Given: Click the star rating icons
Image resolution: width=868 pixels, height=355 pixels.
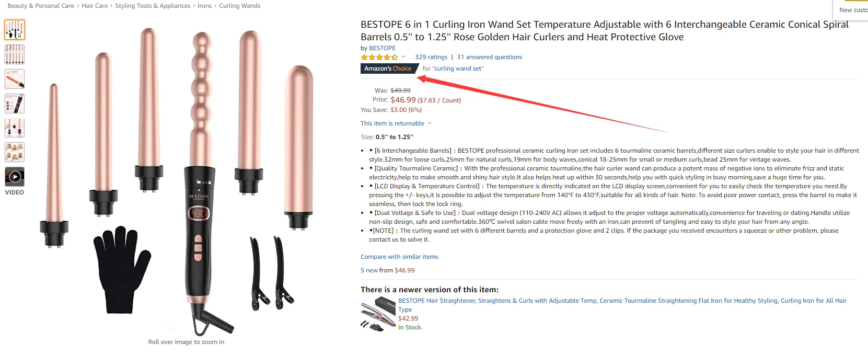Looking at the screenshot, I should coord(379,57).
